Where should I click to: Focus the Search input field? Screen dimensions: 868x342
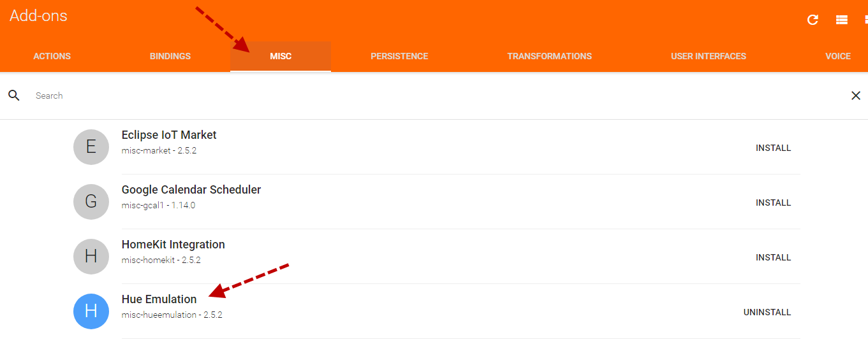click(x=437, y=96)
